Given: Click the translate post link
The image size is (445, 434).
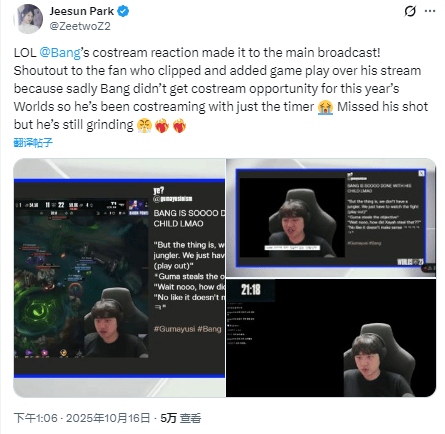Looking at the screenshot, I should click(x=33, y=143).
